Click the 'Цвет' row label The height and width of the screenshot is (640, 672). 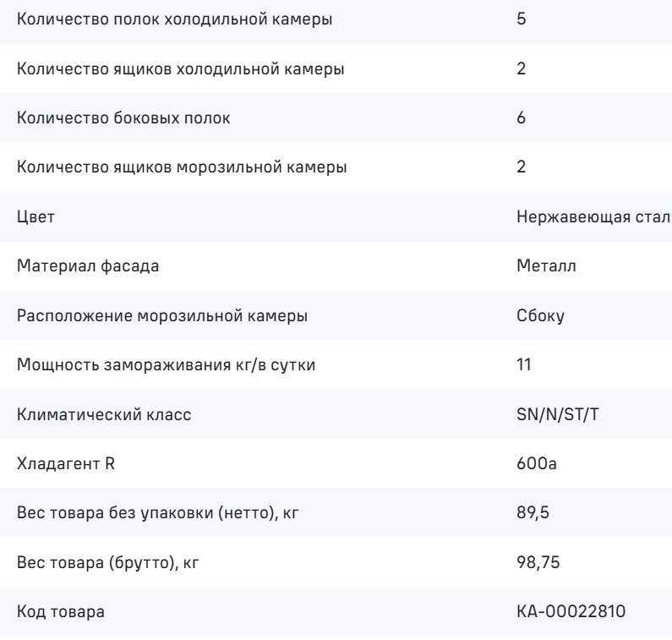[36, 217]
